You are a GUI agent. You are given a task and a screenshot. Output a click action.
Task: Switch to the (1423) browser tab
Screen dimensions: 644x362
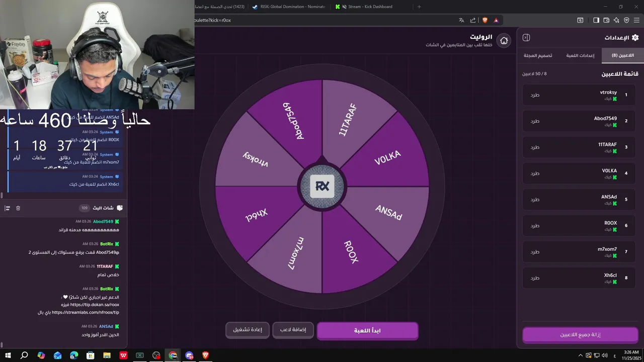(220, 7)
